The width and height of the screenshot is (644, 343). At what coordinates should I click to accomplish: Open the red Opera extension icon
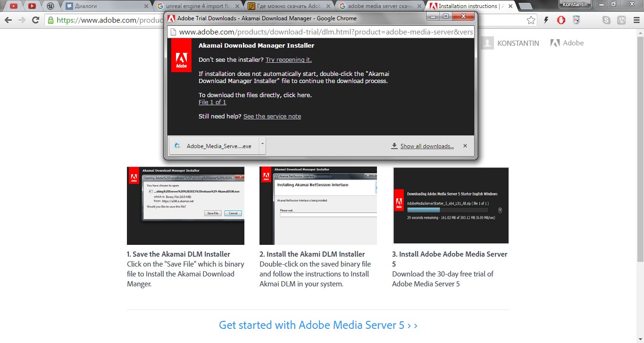pos(561,20)
